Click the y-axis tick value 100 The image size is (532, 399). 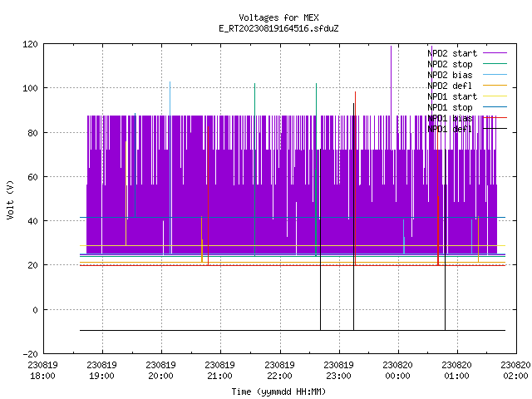30,88
